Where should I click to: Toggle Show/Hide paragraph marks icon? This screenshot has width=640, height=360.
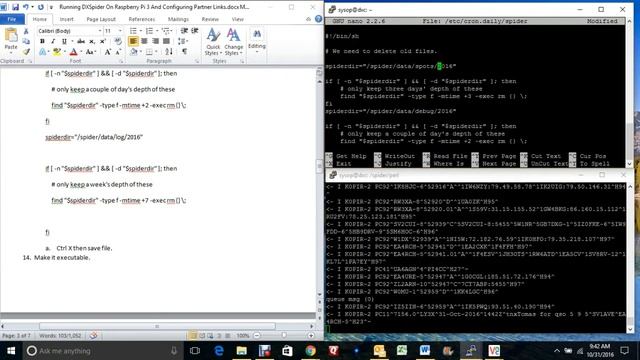point(184,52)
